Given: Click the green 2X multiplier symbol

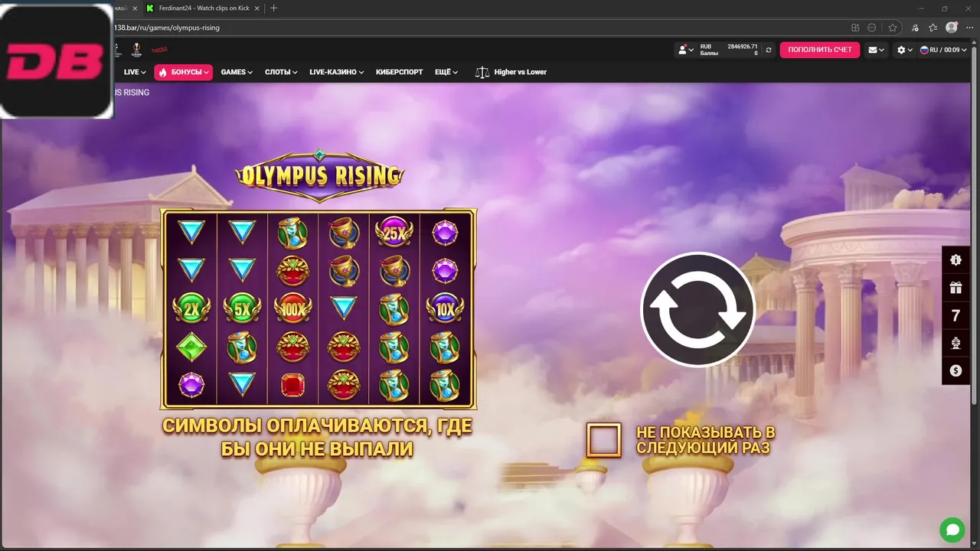Looking at the screenshot, I should pos(191,309).
